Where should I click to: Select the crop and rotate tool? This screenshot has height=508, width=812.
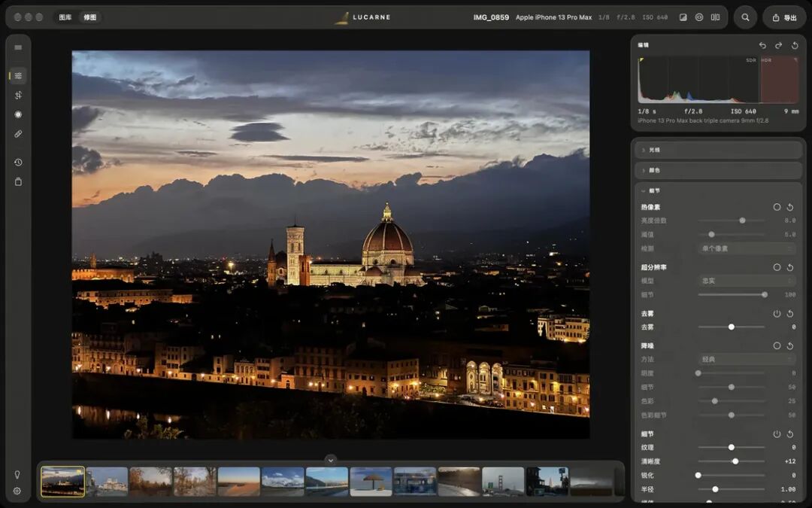click(18, 96)
